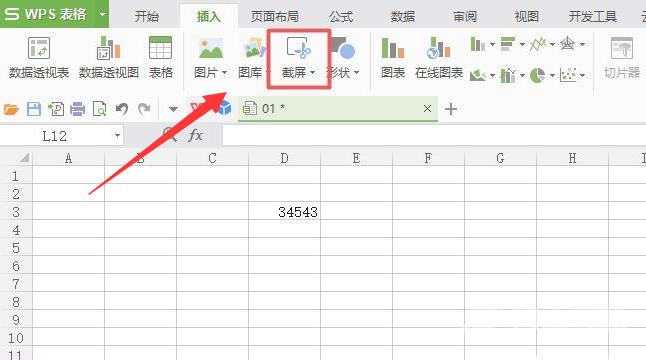Viewport: 646px width, 360px height.
Task: Click the fx insert function button
Action: [195, 135]
